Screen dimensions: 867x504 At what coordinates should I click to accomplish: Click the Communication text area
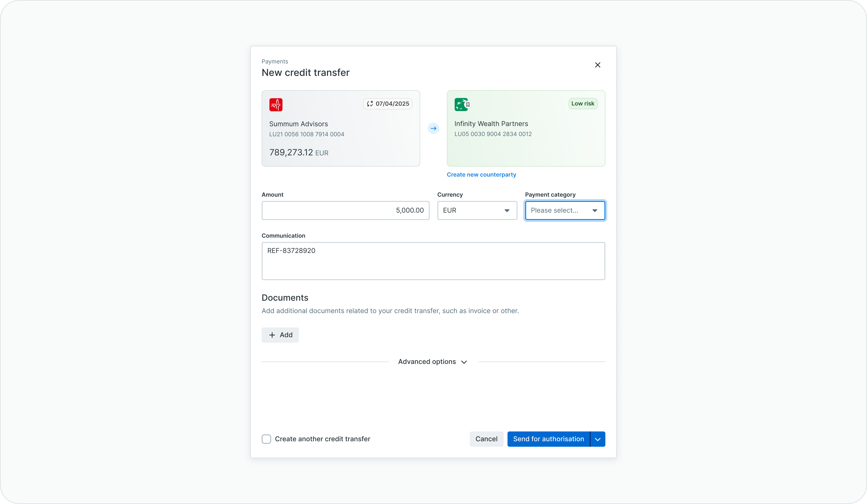click(433, 261)
